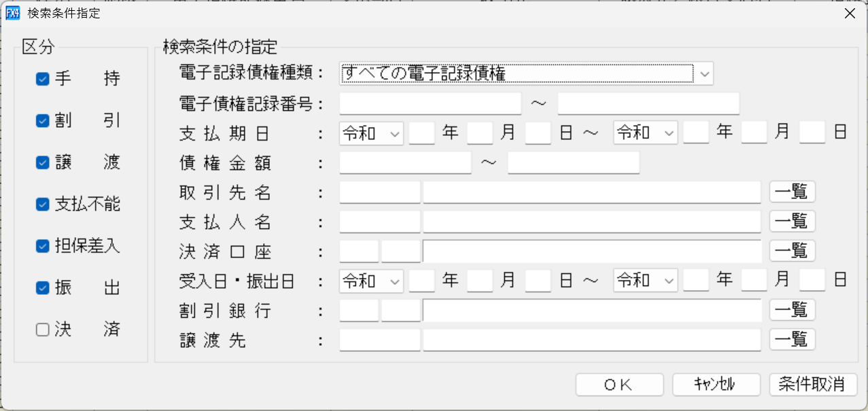Image resolution: width=868 pixels, height=411 pixels.
Task: Click the FX application icon in title bar
Action: [12, 13]
